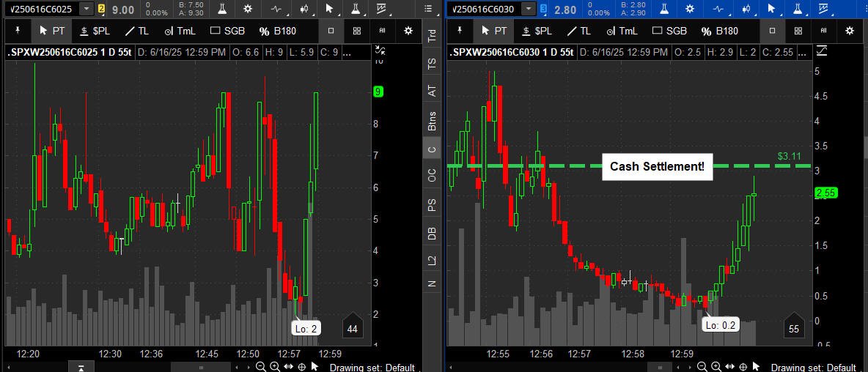Choose the TmL tool in right chart
Screen dimensions: 868x372
[x=622, y=31]
